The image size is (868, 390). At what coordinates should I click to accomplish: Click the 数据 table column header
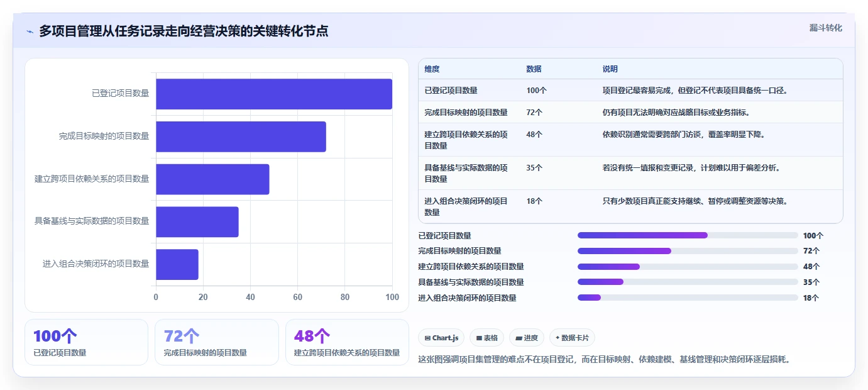pyautogui.click(x=534, y=69)
